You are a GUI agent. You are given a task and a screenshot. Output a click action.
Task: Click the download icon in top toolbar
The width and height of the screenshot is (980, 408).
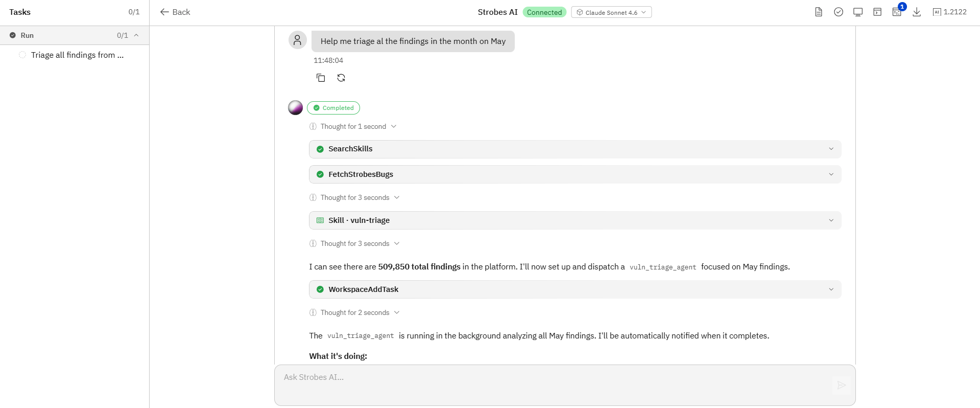pyautogui.click(x=917, y=12)
